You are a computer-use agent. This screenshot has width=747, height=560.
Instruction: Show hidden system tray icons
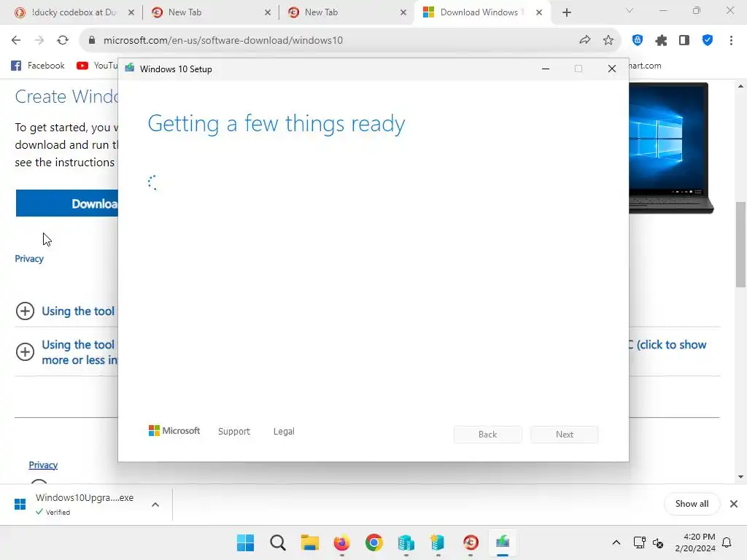pyautogui.click(x=616, y=542)
